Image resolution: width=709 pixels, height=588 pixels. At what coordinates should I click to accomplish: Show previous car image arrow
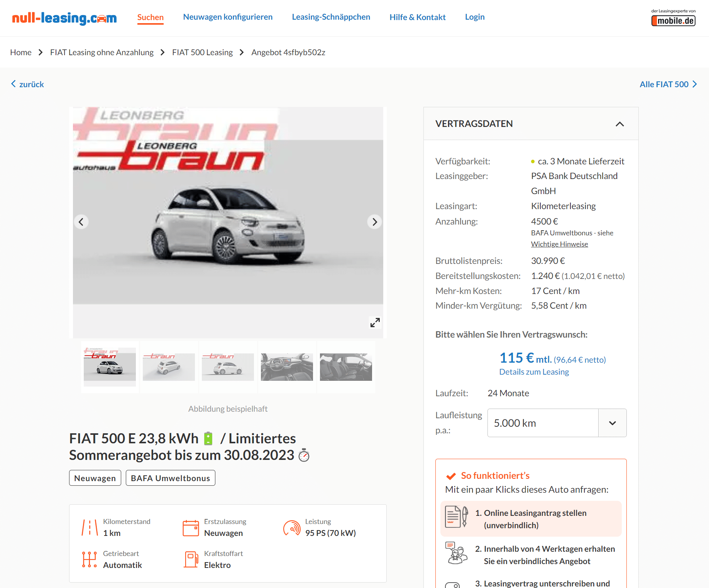pos(81,222)
